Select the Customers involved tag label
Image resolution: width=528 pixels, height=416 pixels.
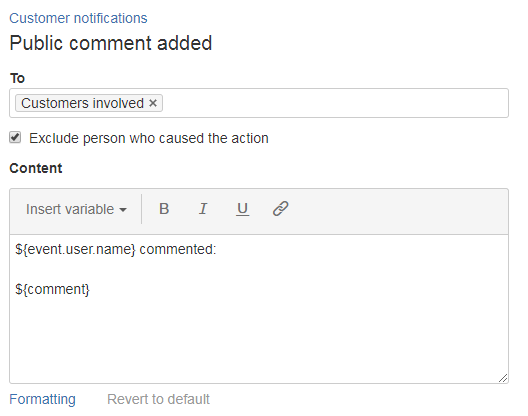point(82,103)
